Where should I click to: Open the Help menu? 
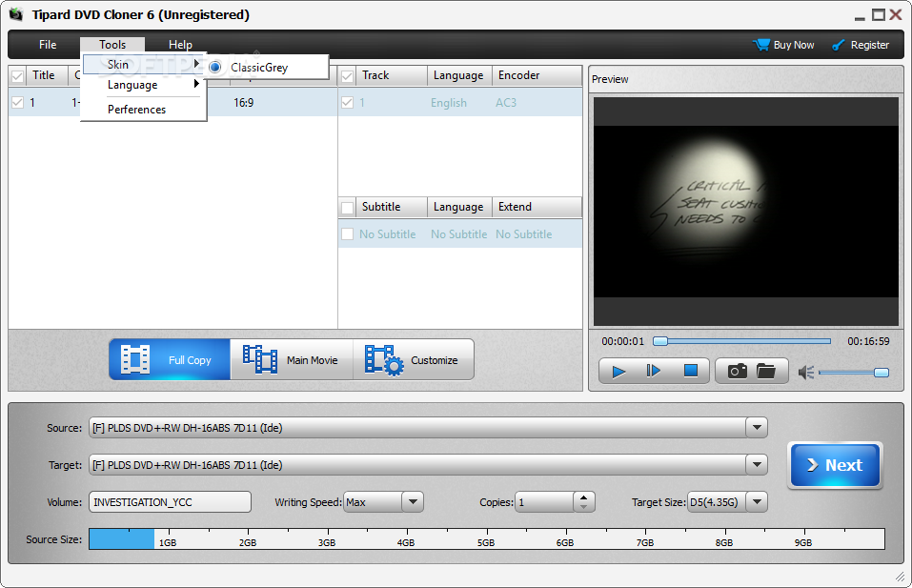pos(180,44)
